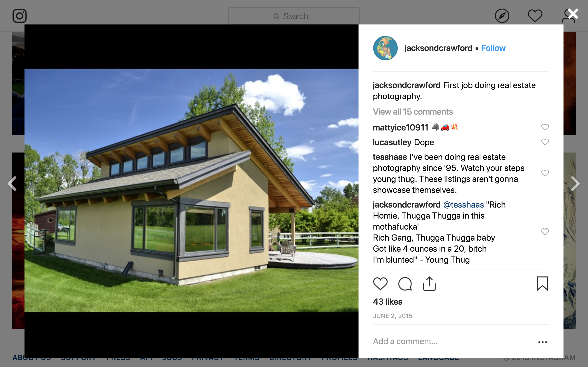588x367 pixels.
Task: Follow jacksondcrawford
Action: click(493, 48)
